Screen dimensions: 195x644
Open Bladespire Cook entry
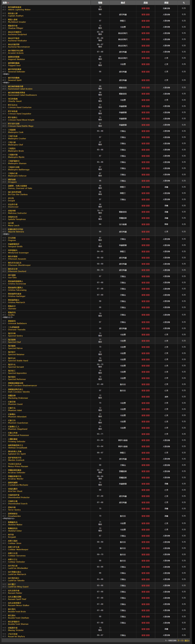pyautogui.click(x=16, y=132)
